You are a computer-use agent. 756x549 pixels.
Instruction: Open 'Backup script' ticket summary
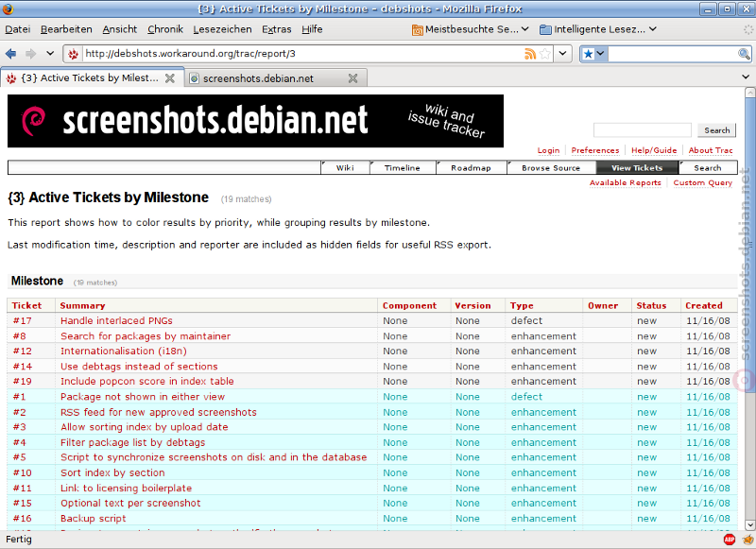(93, 519)
